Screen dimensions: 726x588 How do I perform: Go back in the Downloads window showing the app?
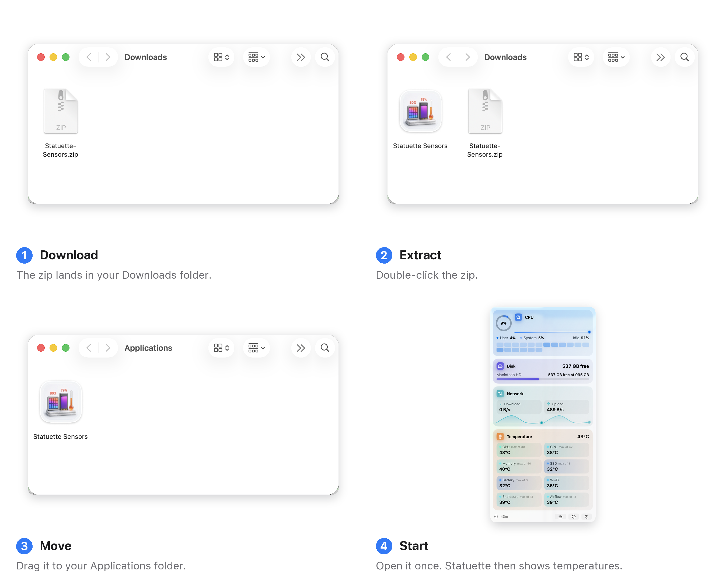click(449, 57)
